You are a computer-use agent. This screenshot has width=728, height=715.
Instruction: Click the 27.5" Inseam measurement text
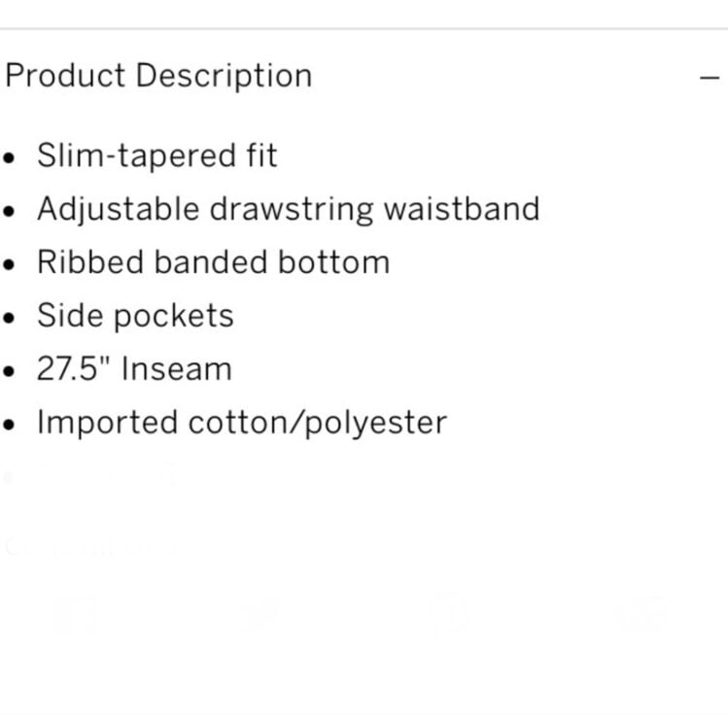click(134, 369)
